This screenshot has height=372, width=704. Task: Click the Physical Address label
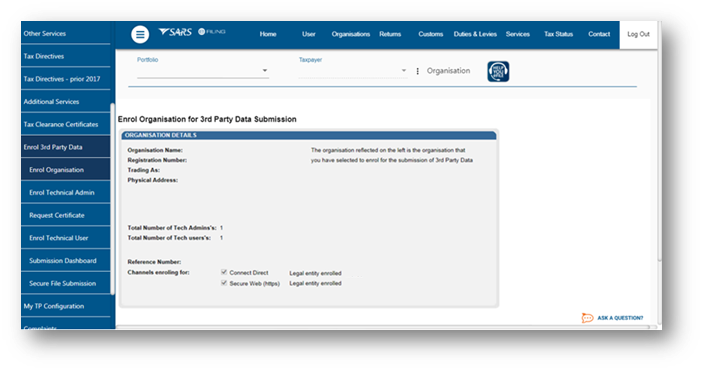(153, 180)
